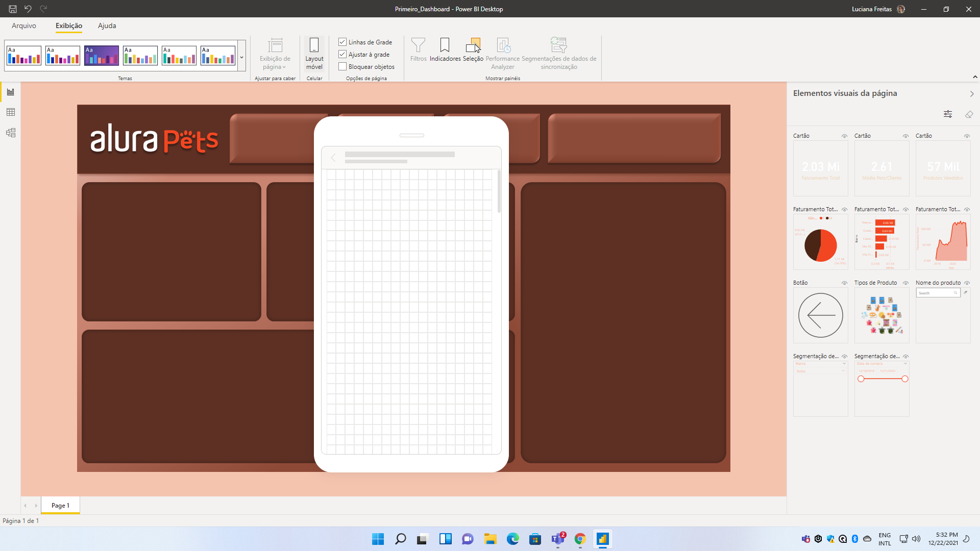Toggle the Seleção pane

(473, 50)
